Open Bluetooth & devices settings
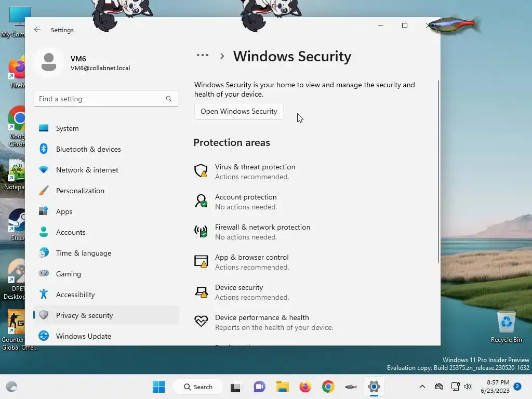 click(x=106, y=149)
